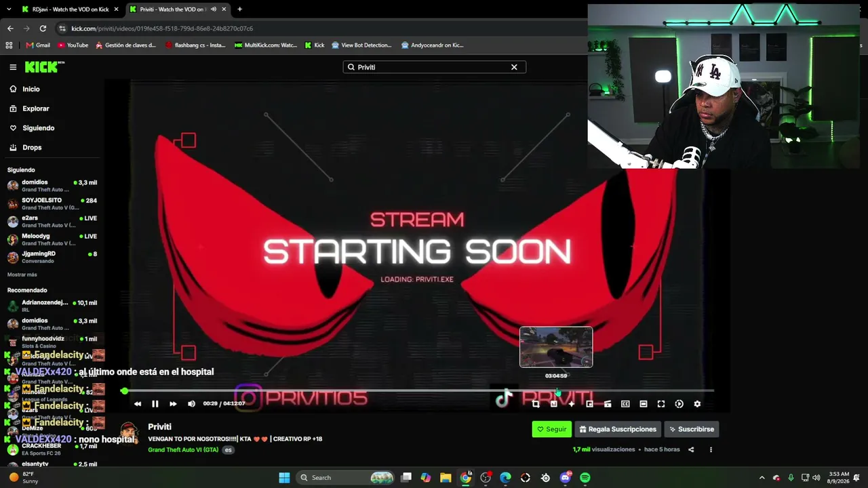Switch to the RDjavi VOD browser tab

click(x=70, y=9)
